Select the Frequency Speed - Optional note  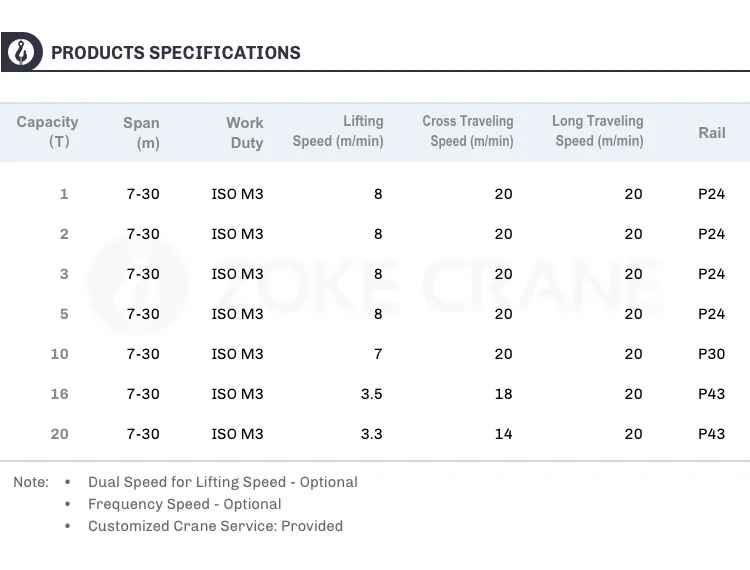(184, 504)
